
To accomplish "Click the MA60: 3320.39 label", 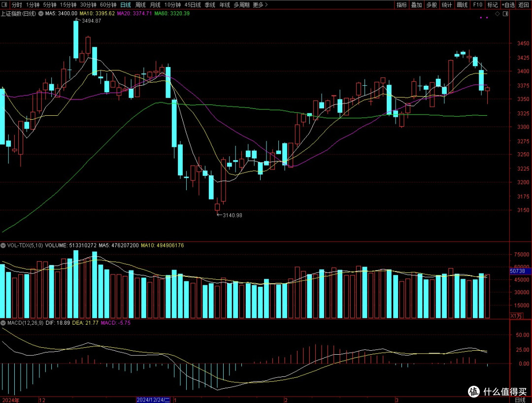I will pos(172,14).
